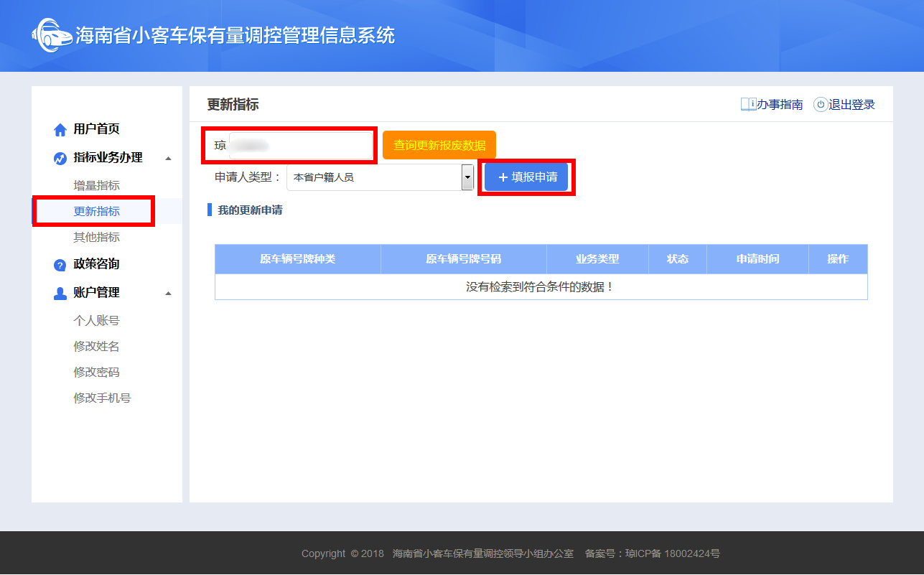The width and height of the screenshot is (924, 575).
Task: Click the 原车辆号牌号码 column header
Action: pos(463,259)
